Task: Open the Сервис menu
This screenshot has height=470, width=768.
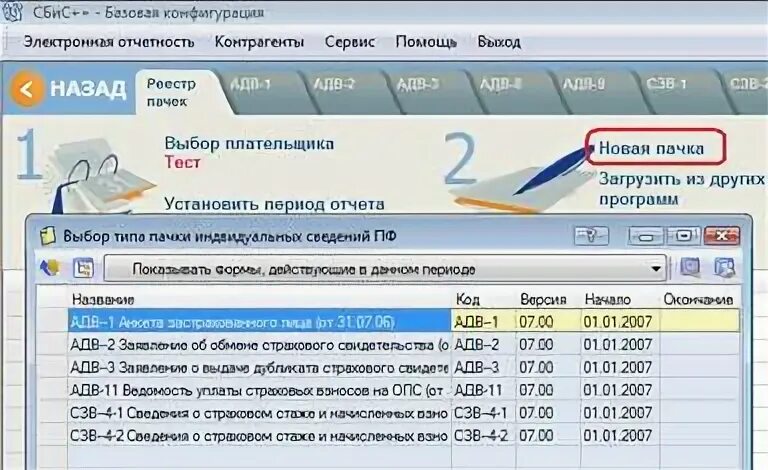Action: 350,42
